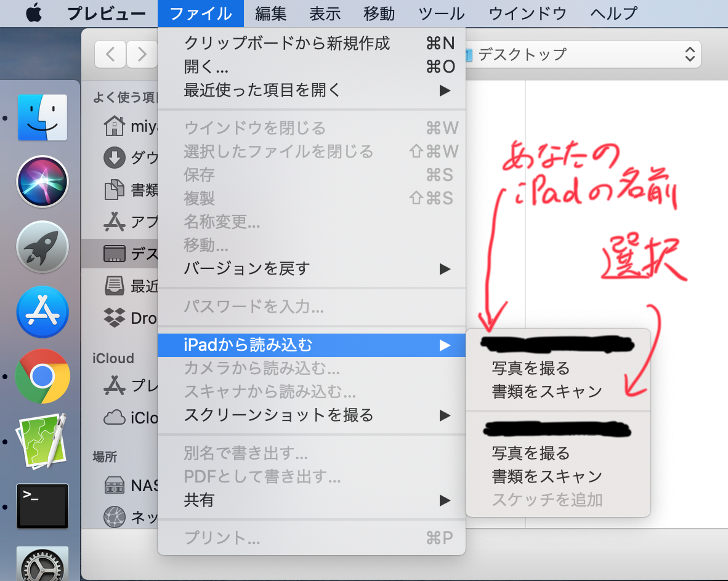Expand 最近使った項目を開く submenu

pyautogui.click(x=312, y=90)
